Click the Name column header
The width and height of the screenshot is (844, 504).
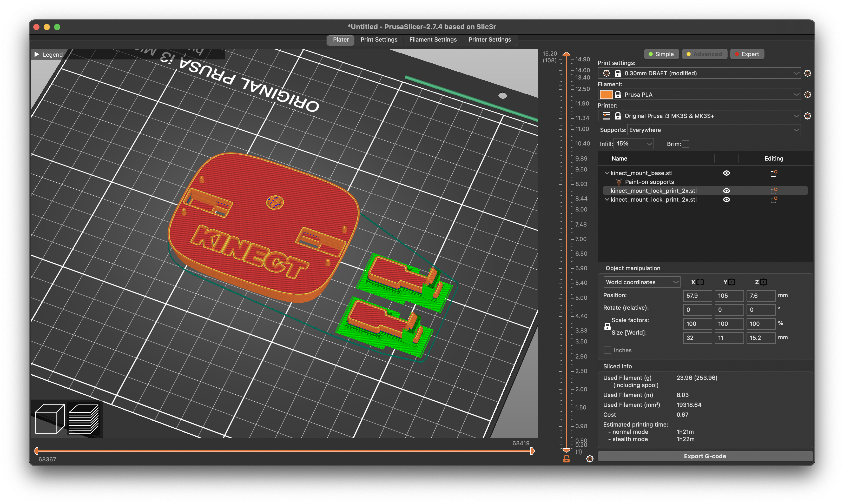point(619,158)
